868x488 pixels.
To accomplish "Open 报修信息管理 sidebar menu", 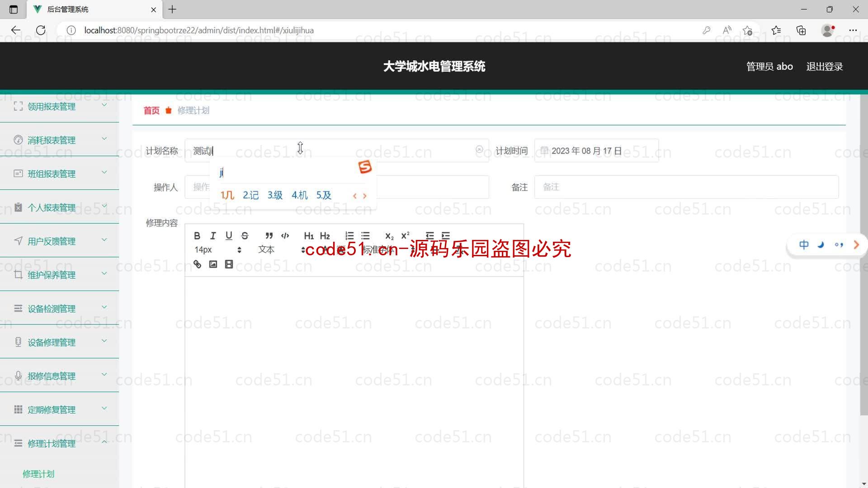I will tap(59, 376).
